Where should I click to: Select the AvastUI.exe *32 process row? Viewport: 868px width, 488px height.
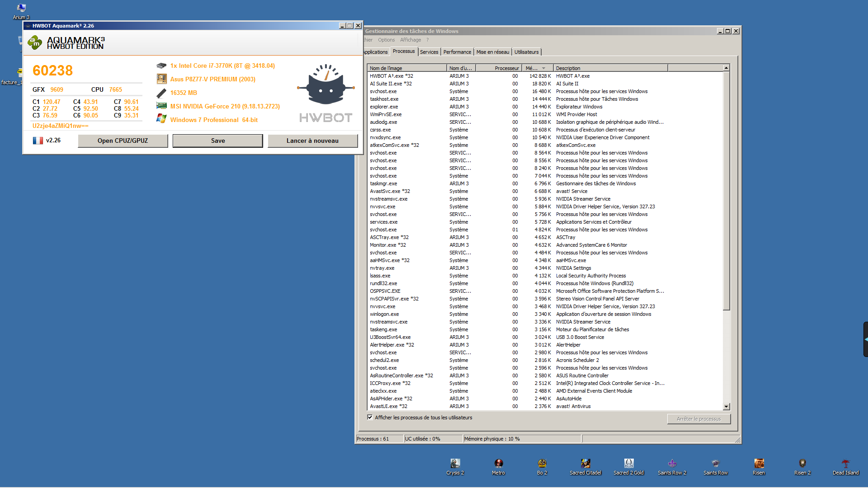545,406
